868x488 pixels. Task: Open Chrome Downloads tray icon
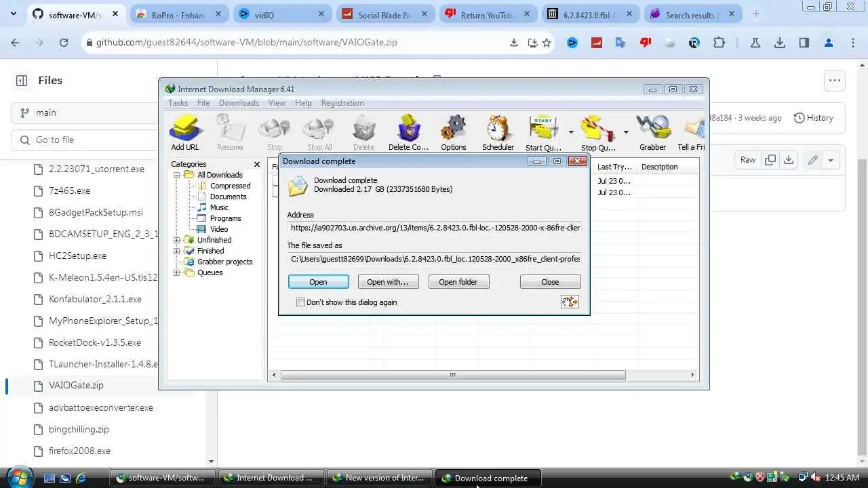click(x=780, y=42)
